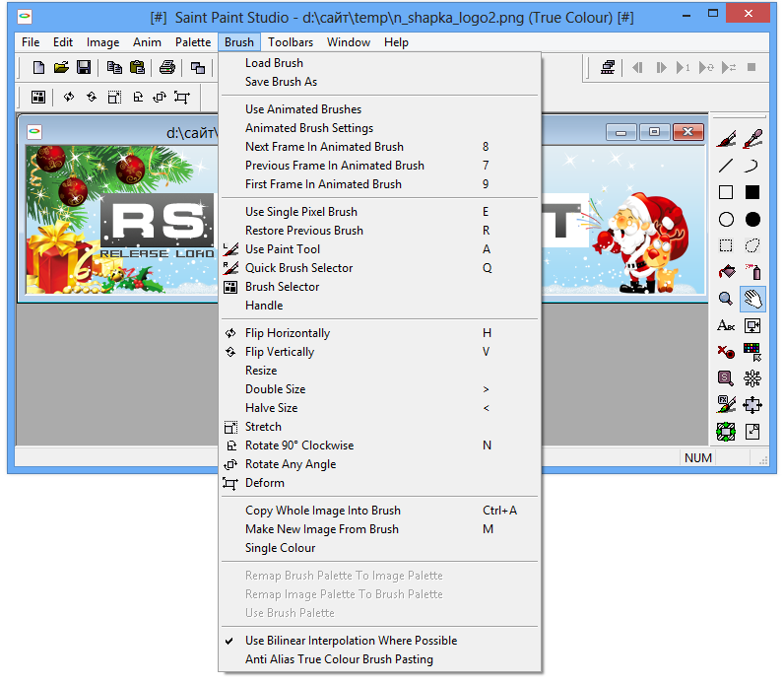The image size is (784, 685).
Task: Click the Open file folder icon
Action: point(61,68)
